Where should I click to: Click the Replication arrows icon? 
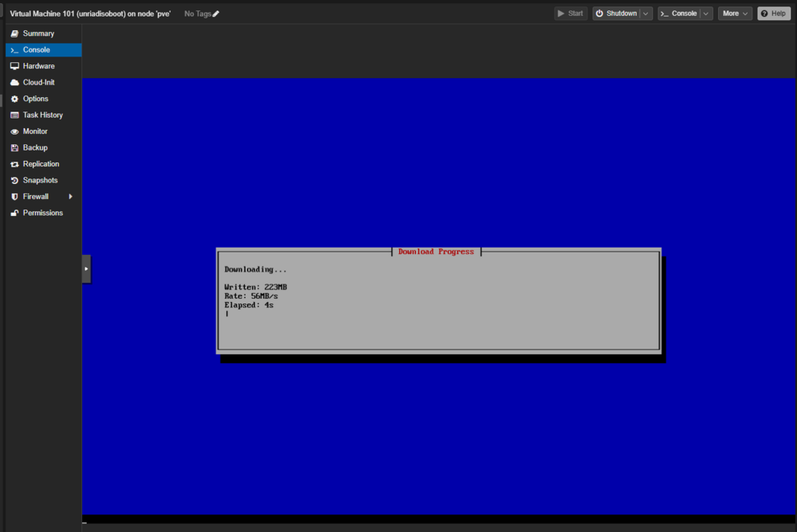click(x=14, y=164)
